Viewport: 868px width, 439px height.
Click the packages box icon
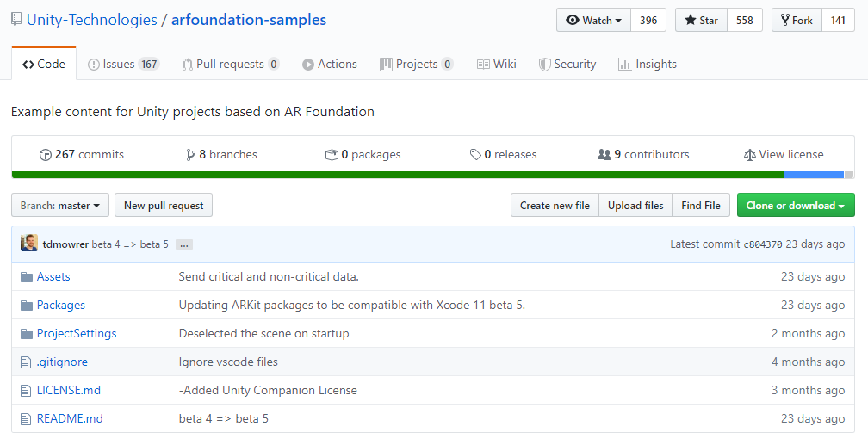click(x=332, y=155)
